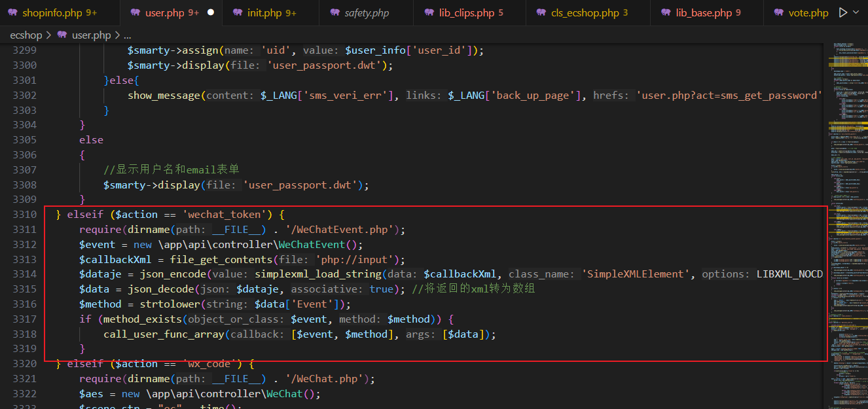Viewport: 868px width, 409px height.
Task: Click the call_user_func_array function name
Action: (164, 334)
